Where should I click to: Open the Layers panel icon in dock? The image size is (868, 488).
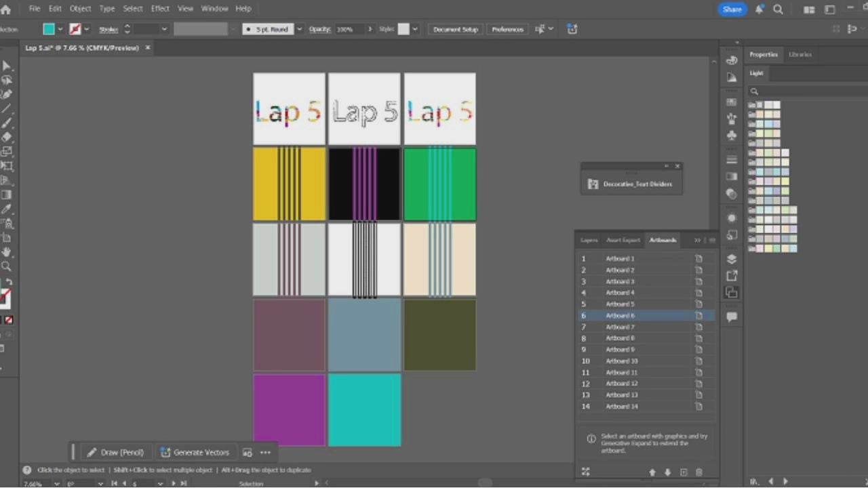point(732,259)
